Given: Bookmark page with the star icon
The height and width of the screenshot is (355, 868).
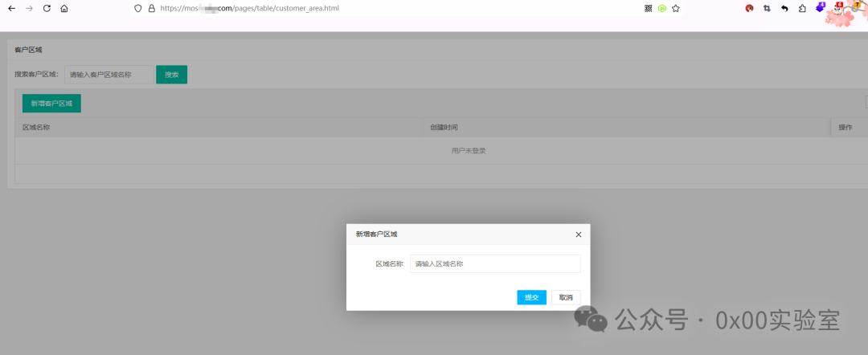Looking at the screenshot, I should pyautogui.click(x=675, y=8).
